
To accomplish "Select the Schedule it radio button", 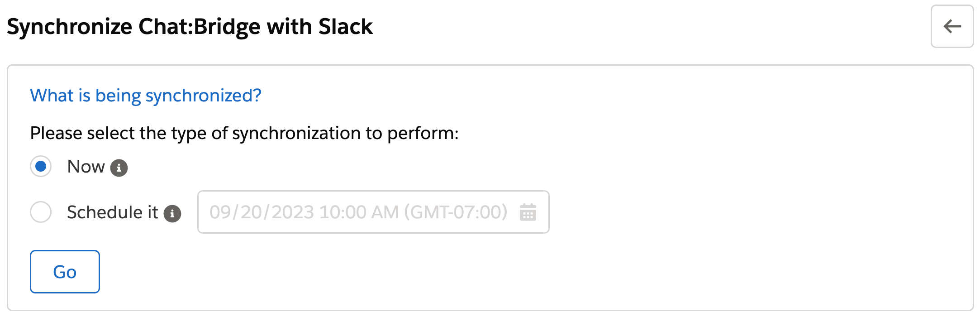I will 41,212.
